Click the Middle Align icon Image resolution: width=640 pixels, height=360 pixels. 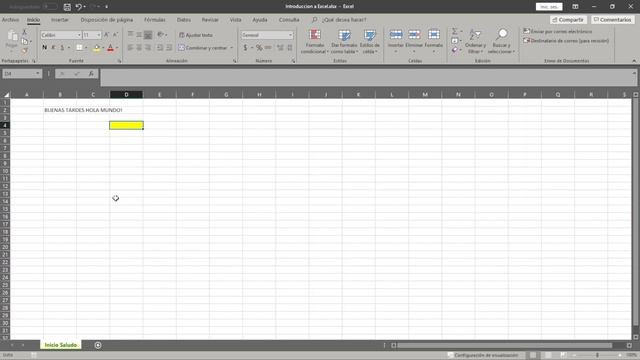pos(139,35)
